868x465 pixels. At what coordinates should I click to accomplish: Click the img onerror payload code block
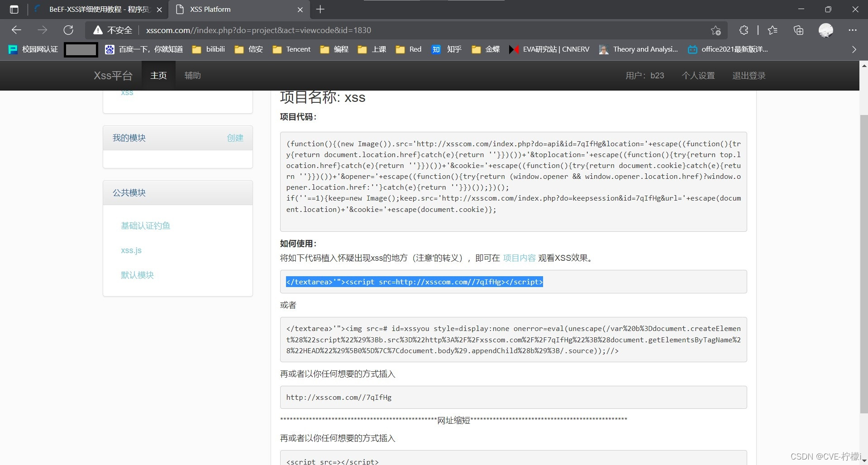513,340
